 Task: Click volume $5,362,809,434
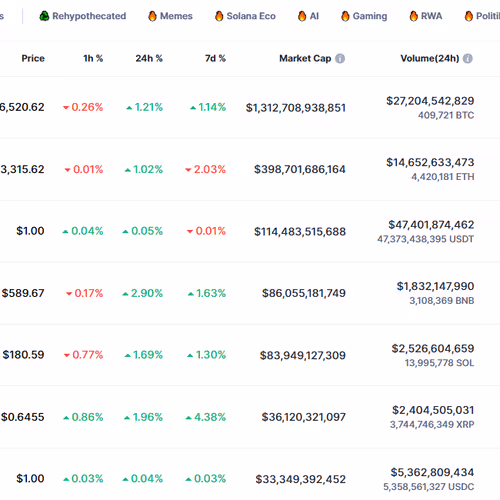[x=433, y=472]
